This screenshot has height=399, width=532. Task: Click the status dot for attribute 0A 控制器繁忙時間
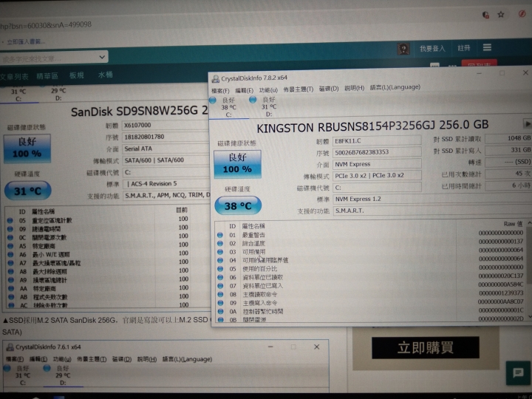coord(220,311)
